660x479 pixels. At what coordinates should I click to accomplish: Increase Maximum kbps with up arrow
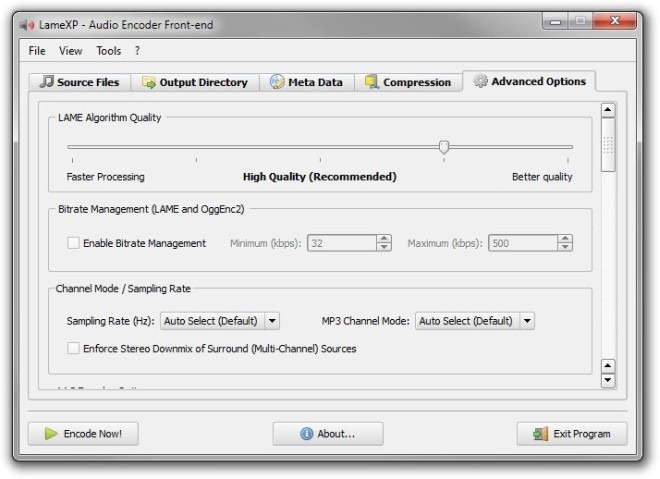click(565, 239)
